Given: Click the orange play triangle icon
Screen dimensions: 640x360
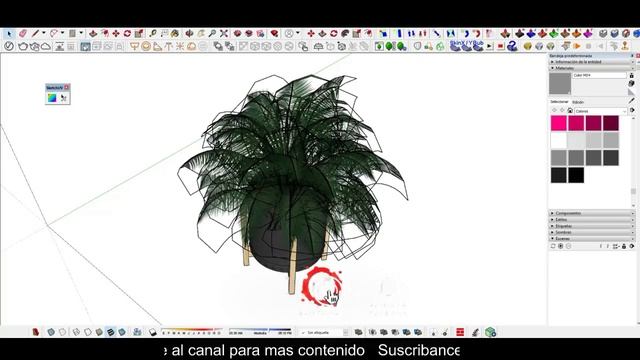Looking at the screenshot, I should pos(577,47).
